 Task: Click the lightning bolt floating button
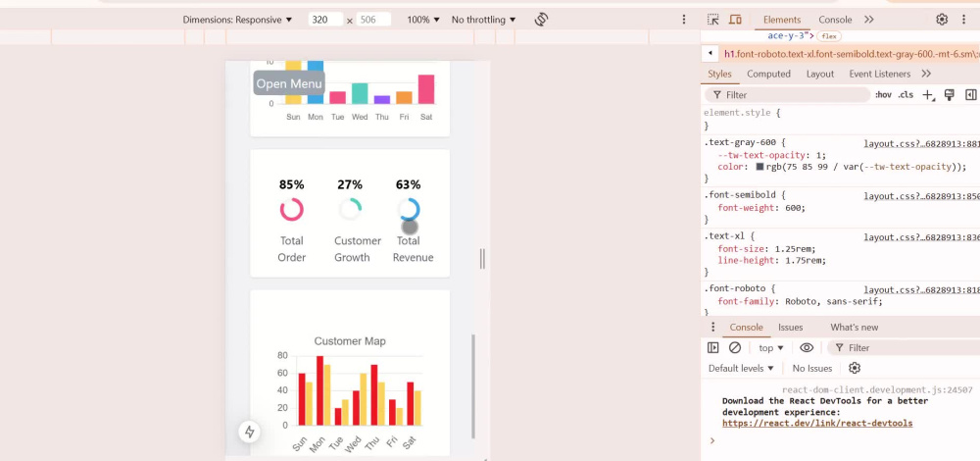pyautogui.click(x=250, y=432)
